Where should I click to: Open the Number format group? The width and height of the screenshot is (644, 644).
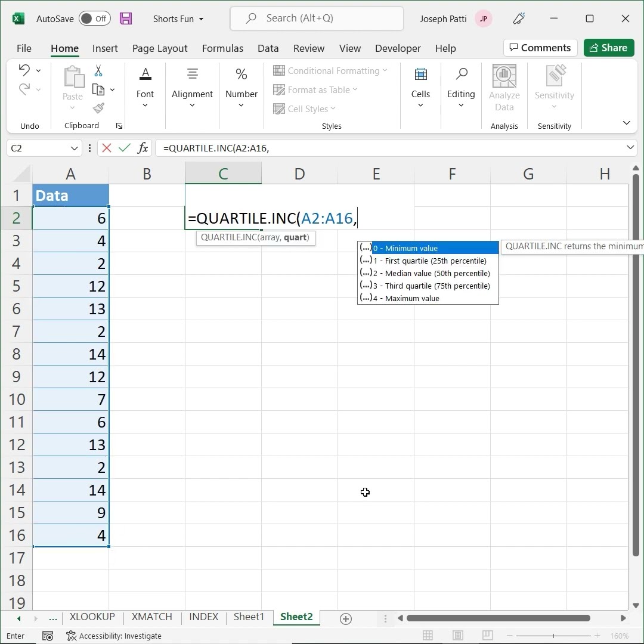coord(241,88)
